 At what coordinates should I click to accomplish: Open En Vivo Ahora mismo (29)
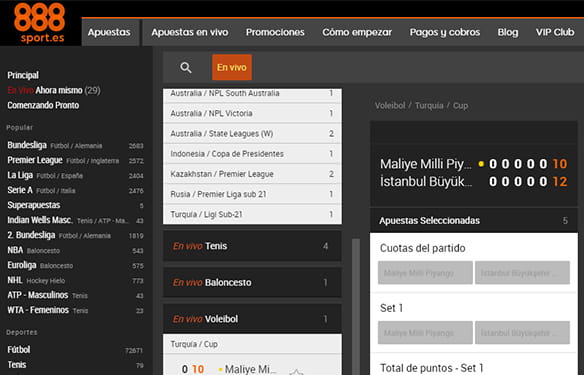pyautogui.click(x=54, y=90)
